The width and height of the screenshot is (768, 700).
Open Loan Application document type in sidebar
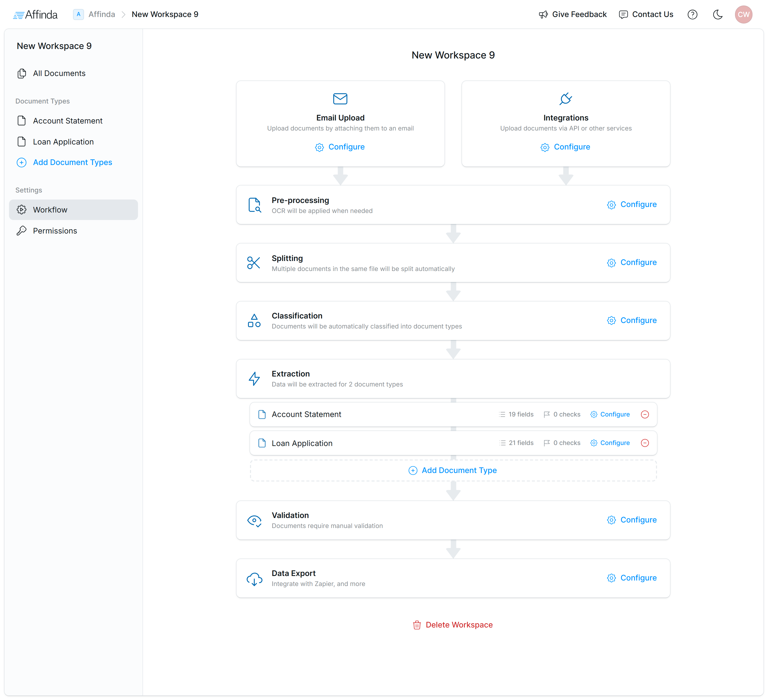pyautogui.click(x=63, y=142)
